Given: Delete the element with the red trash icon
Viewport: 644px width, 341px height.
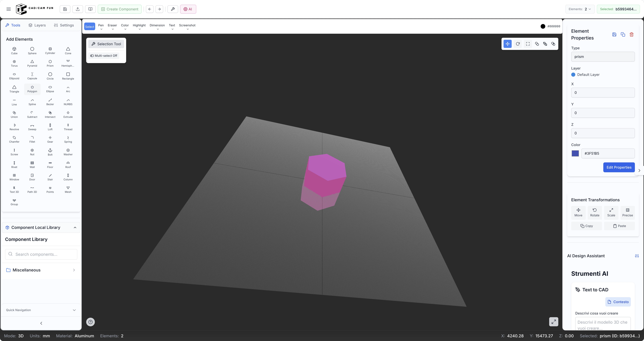Looking at the screenshot, I should pos(631,34).
